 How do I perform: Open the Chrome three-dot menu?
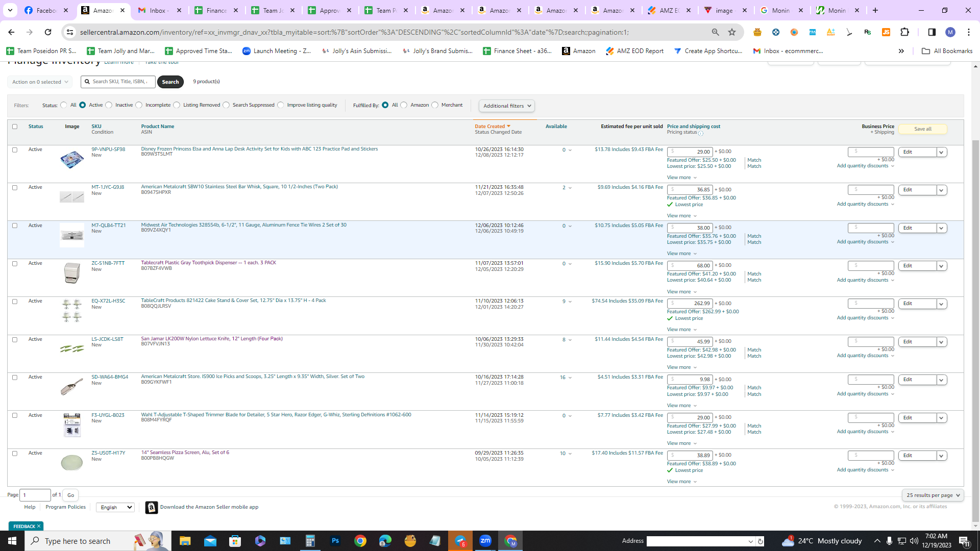tap(969, 32)
